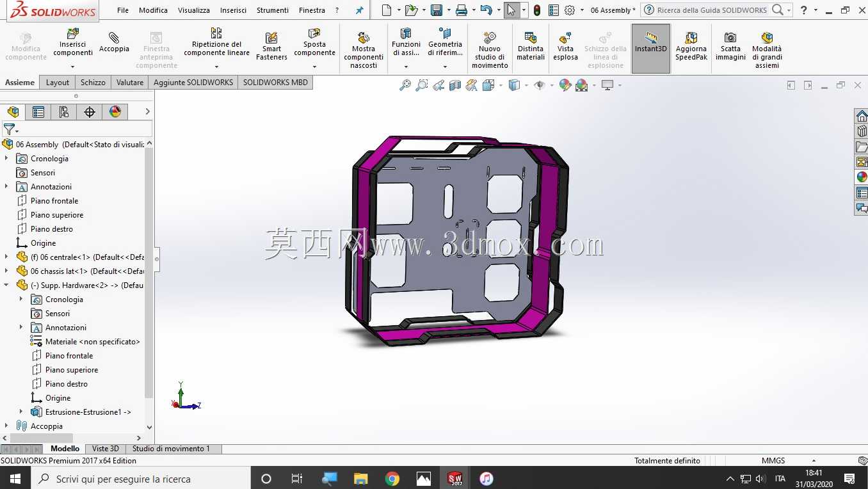Start a Nuovo studio di movimento

[490, 49]
